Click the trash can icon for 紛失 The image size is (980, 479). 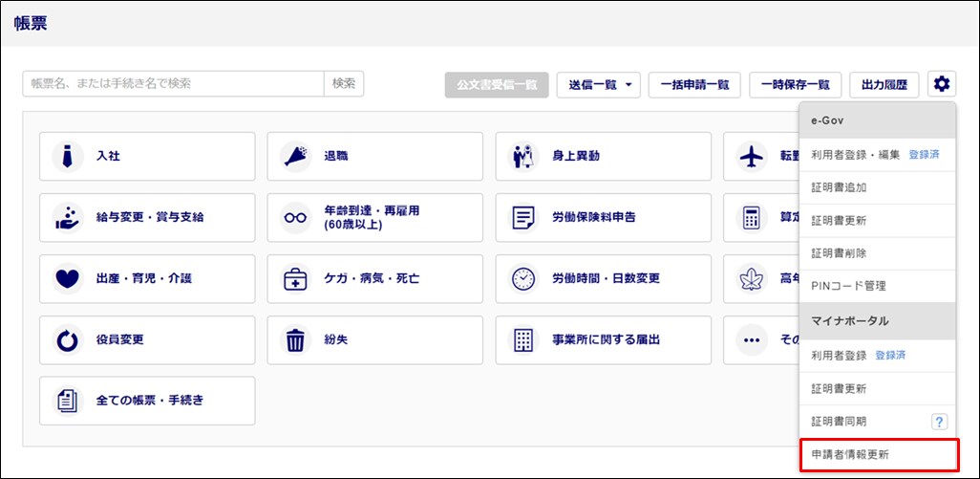pos(291,339)
